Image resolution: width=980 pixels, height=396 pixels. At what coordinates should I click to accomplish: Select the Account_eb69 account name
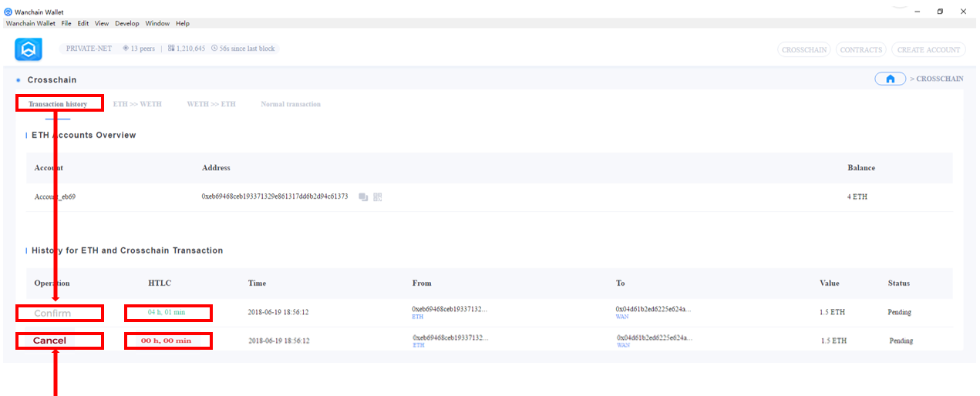(55, 197)
